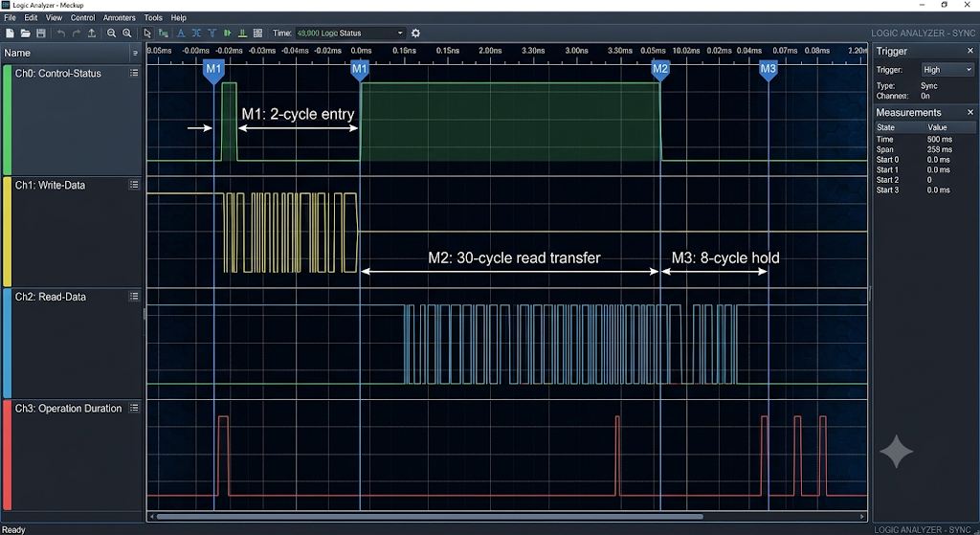
Task: Open Ch2 Read-Data channel options
Action: tap(134, 297)
